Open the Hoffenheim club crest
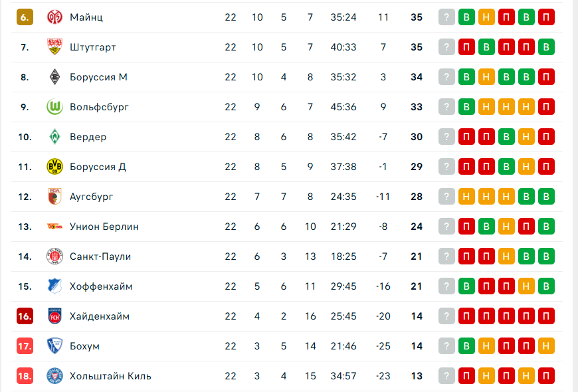The height and width of the screenshot is (392, 578). pyautogui.click(x=54, y=286)
